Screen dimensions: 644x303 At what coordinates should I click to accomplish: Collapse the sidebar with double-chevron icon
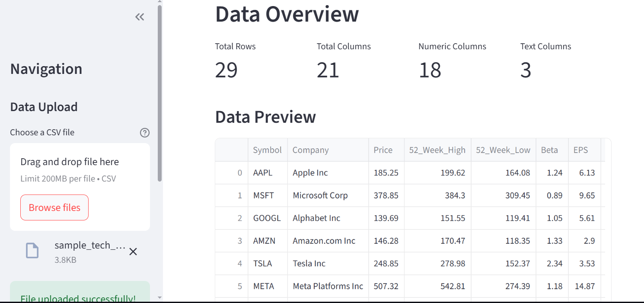point(139,17)
